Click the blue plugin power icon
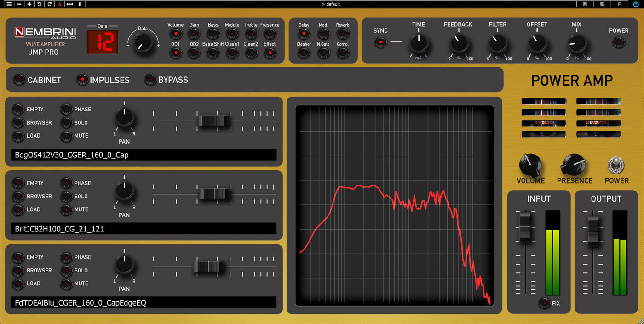This screenshot has height=324, width=644. (636, 4)
